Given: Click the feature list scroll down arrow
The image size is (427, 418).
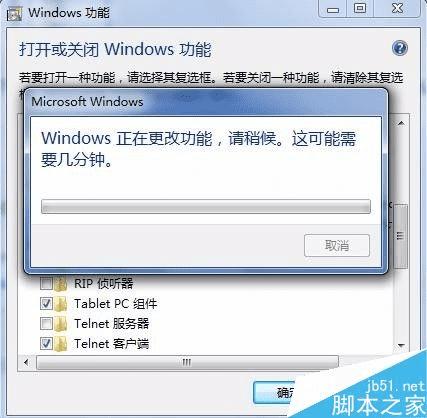Looking at the screenshot, I should click(401, 345).
